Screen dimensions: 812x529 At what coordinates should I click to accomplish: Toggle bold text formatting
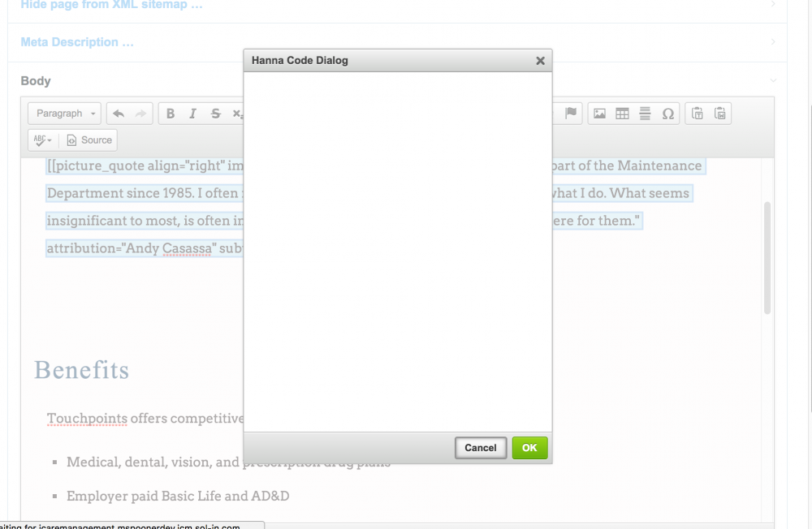(170, 113)
